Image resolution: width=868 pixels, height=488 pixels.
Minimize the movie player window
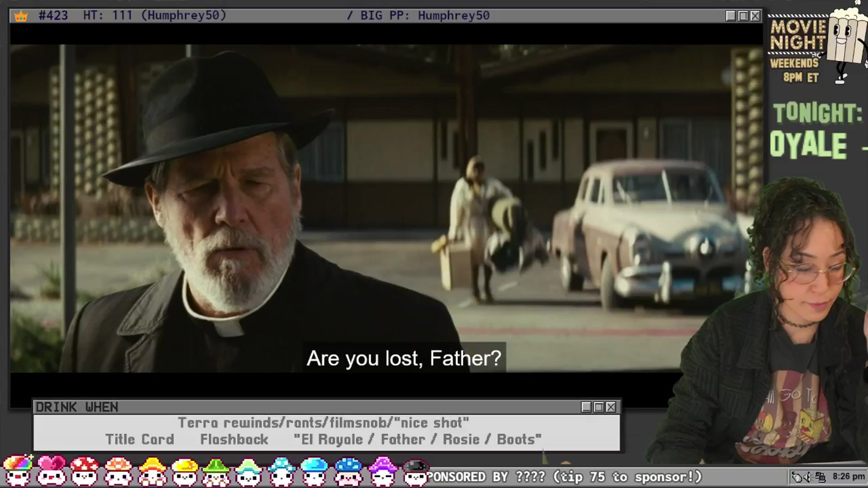click(731, 16)
